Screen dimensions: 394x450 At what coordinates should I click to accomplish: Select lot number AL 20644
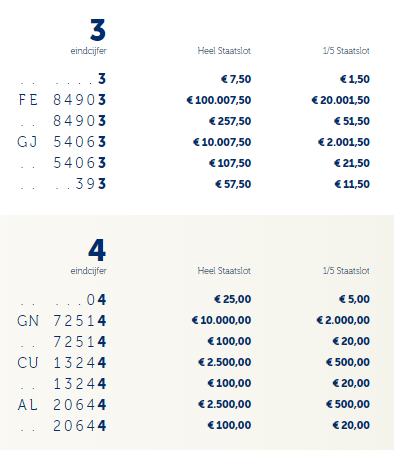click(x=62, y=405)
